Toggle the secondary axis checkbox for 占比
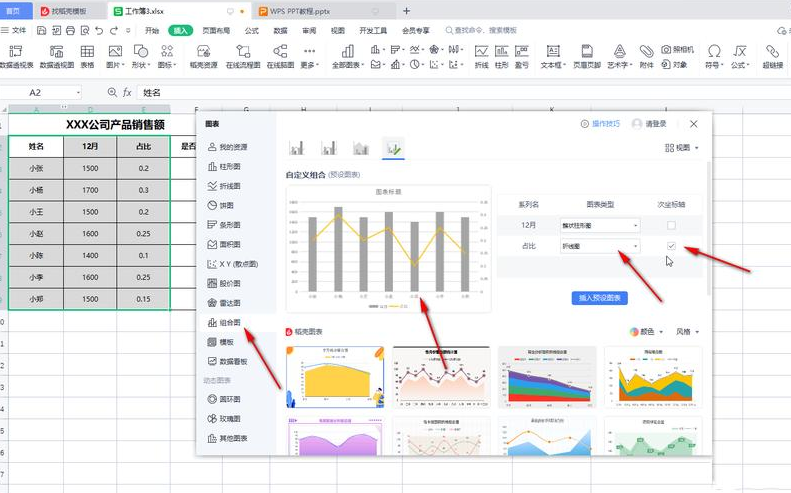791x493 pixels. pyautogui.click(x=671, y=246)
